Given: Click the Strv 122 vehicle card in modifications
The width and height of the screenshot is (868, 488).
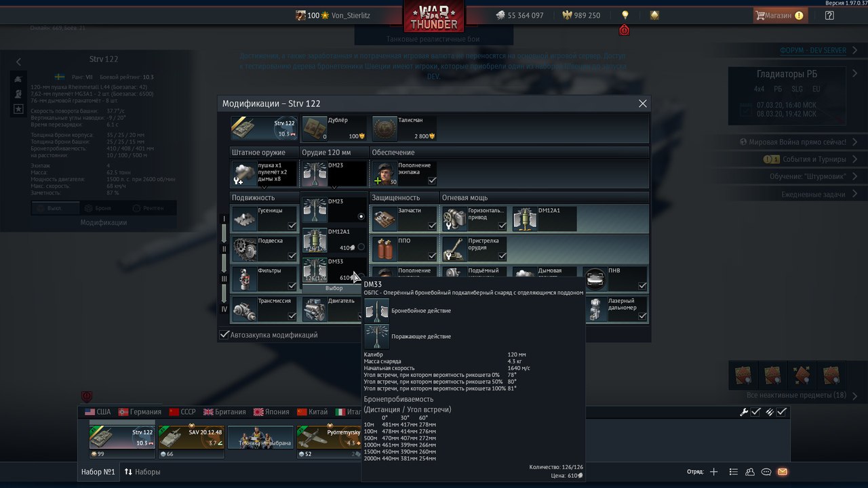Looking at the screenshot, I should (264, 128).
